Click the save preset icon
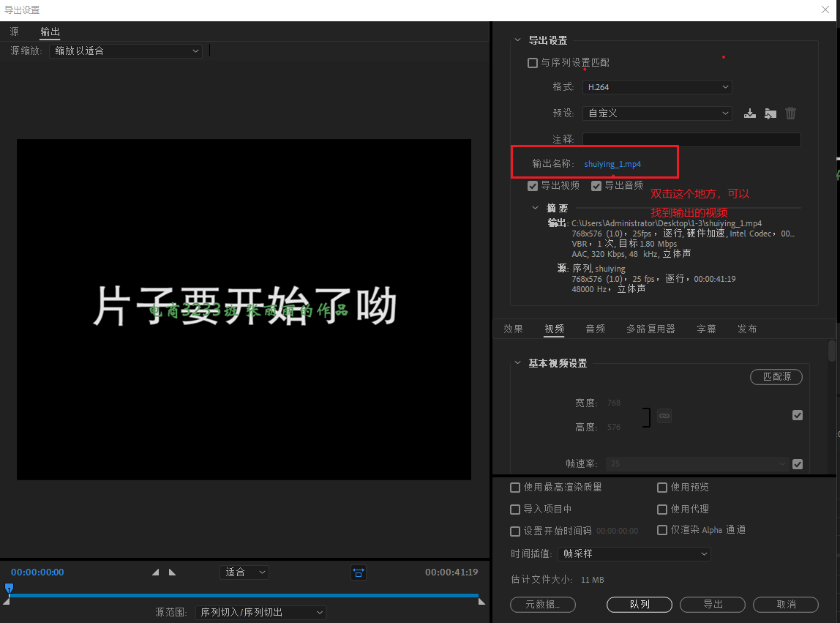The image size is (840, 623). tap(750, 113)
